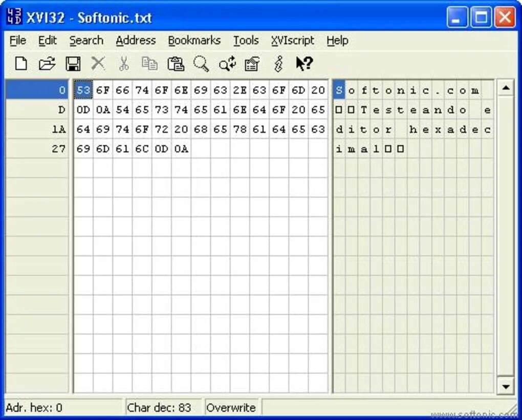Click the character x in text pane

pyautogui.click(x=438, y=129)
